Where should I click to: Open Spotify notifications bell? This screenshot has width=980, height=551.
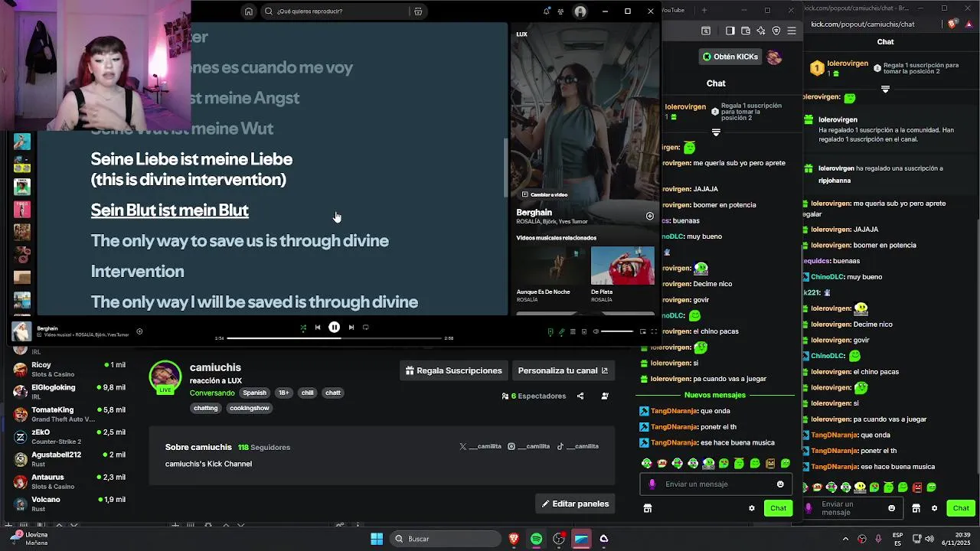tap(546, 11)
